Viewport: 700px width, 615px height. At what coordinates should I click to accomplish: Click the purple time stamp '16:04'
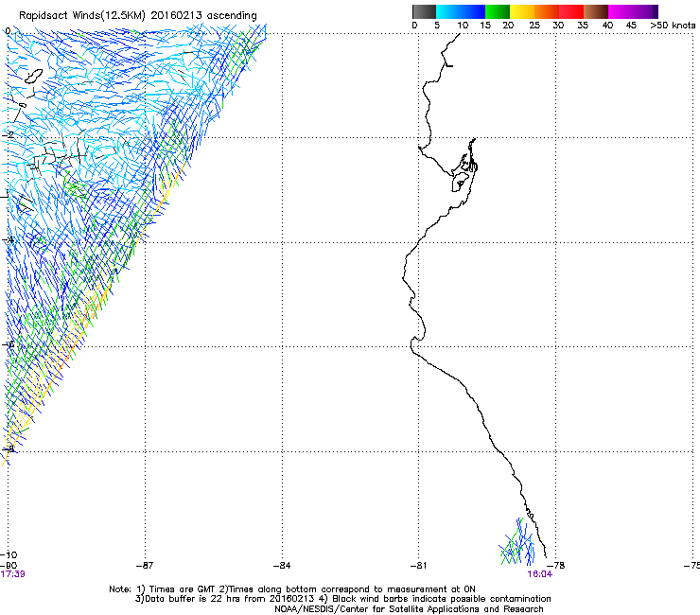(540, 574)
